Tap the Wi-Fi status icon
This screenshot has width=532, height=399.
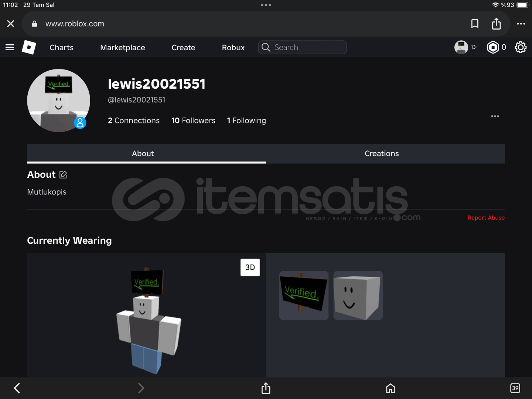(x=495, y=5)
